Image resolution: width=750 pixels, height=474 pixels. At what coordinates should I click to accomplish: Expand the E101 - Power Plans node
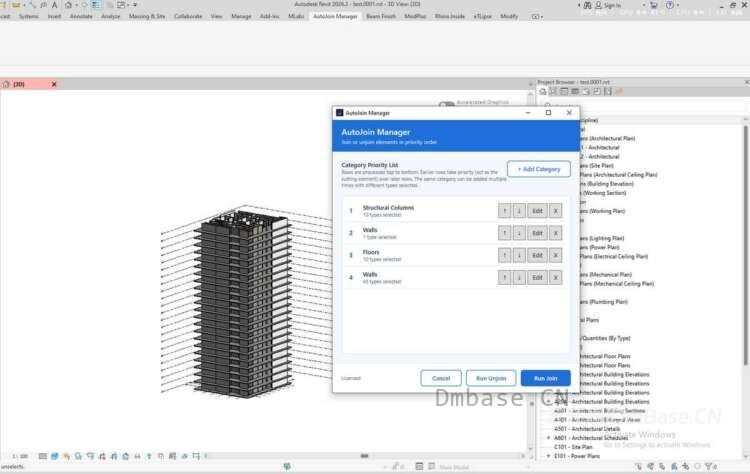click(x=548, y=456)
